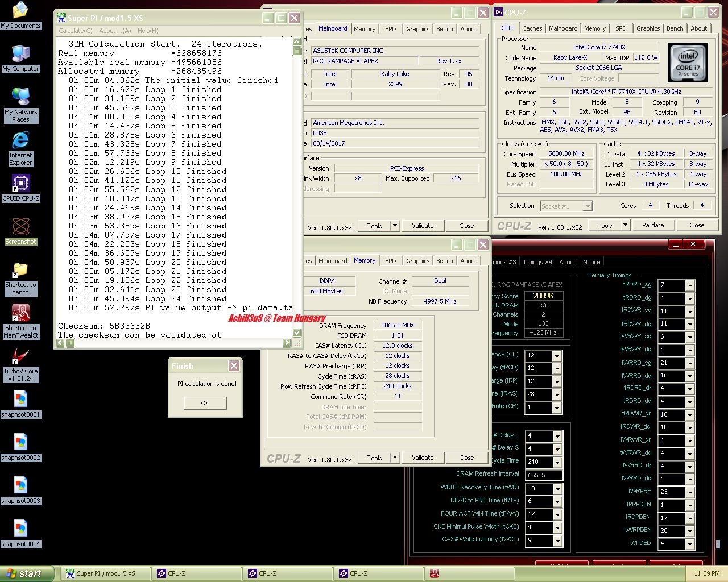Open FOUR ACT WIN Time (tFAW) dropdown
This screenshot has width=728, height=582.
[x=557, y=514]
